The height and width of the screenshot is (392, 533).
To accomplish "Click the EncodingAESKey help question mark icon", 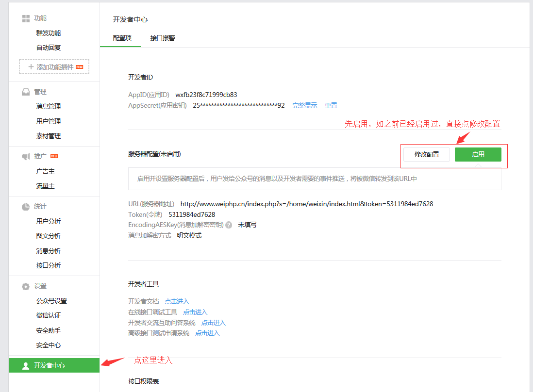I will (229, 225).
